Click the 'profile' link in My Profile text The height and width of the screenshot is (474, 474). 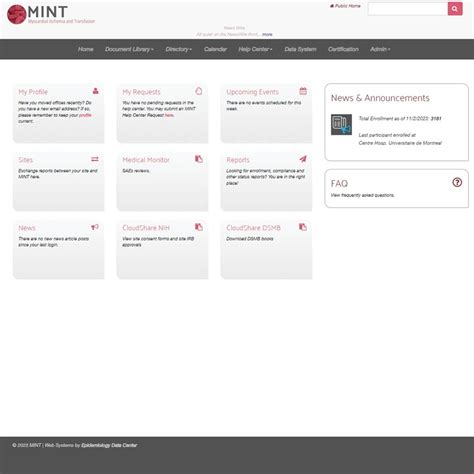pos(85,115)
